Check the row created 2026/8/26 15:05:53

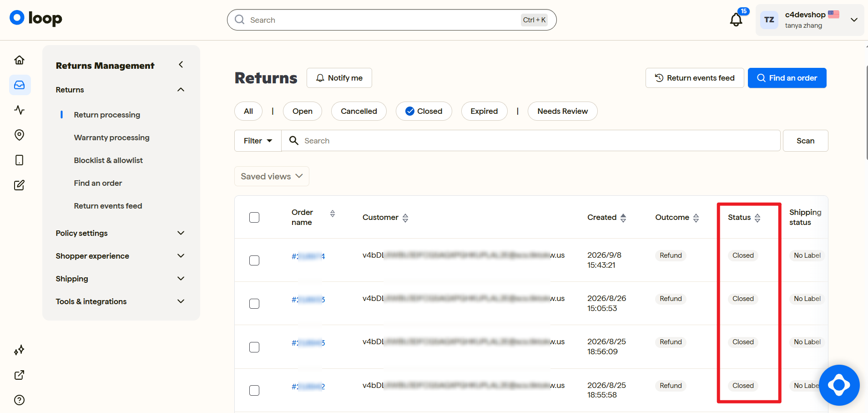pyautogui.click(x=254, y=304)
